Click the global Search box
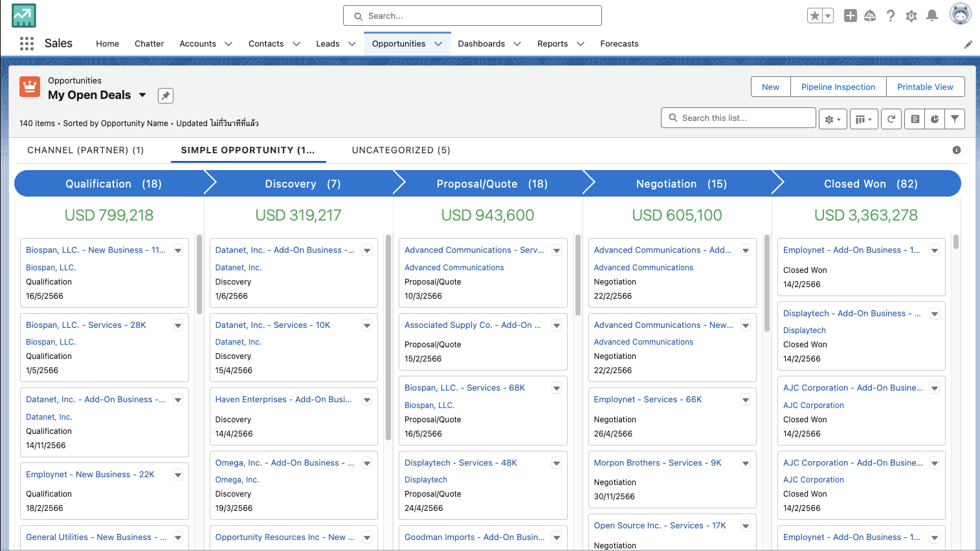Image resolution: width=980 pixels, height=551 pixels. point(473,16)
